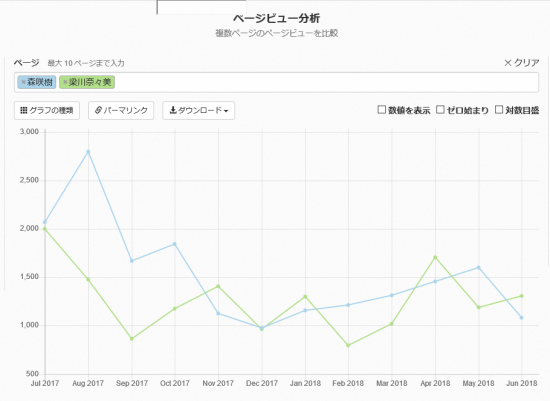Viewport: 550px width, 401px height.
Task: Click the green Apr 2018 data point
Action: pyautogui.click(x=435, y=257)
